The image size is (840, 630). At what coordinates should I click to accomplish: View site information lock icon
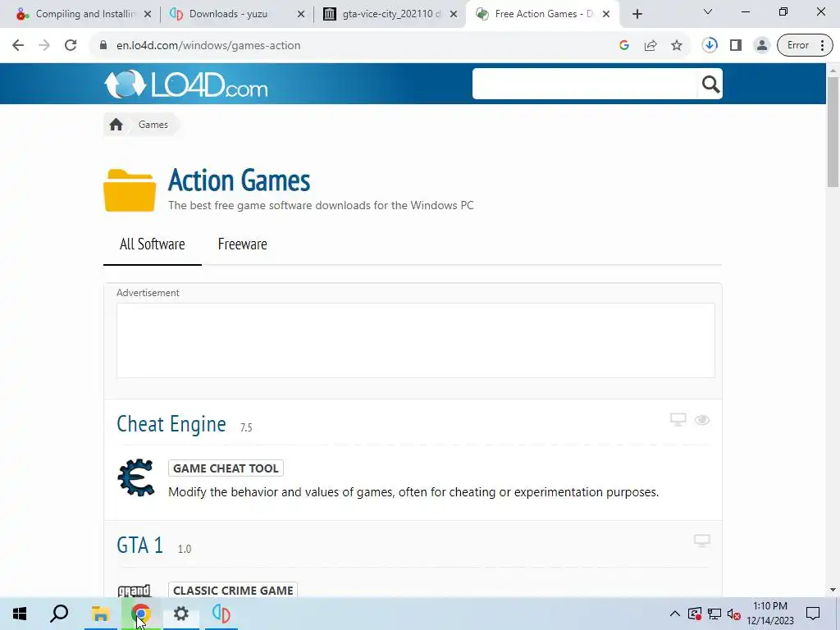point(103,46)
